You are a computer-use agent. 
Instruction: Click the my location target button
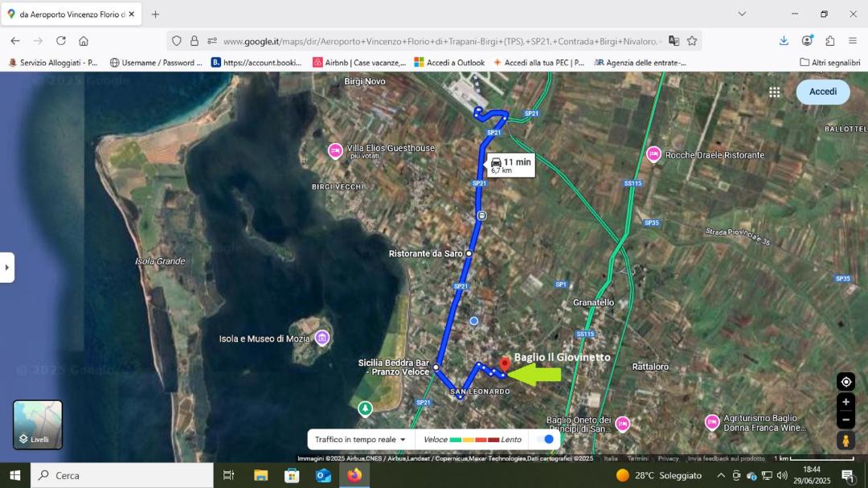point(845,382)
